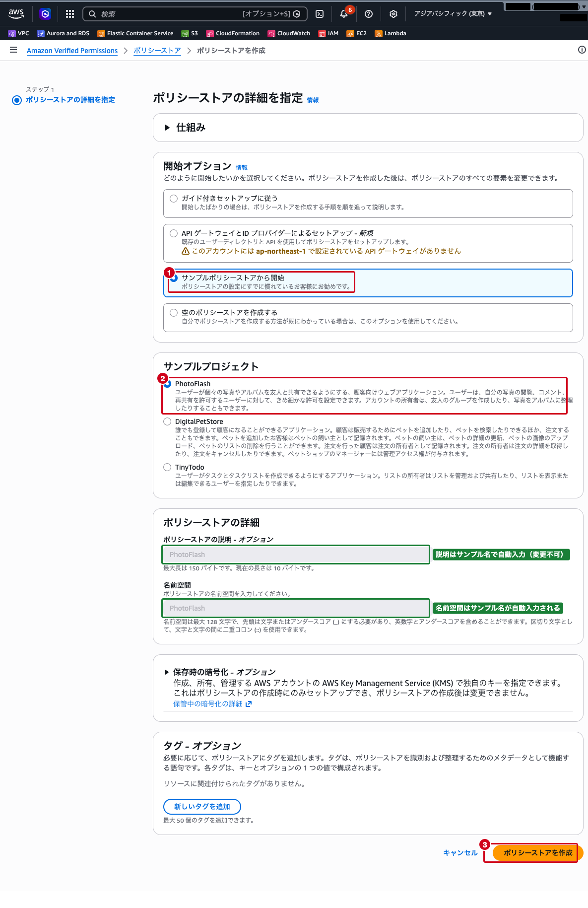This screenshot has height=908, width=588.
Task: Click ポリシーストアを作成 breadcrumb text
Action: pyautogui.click(x=231, y=51)
